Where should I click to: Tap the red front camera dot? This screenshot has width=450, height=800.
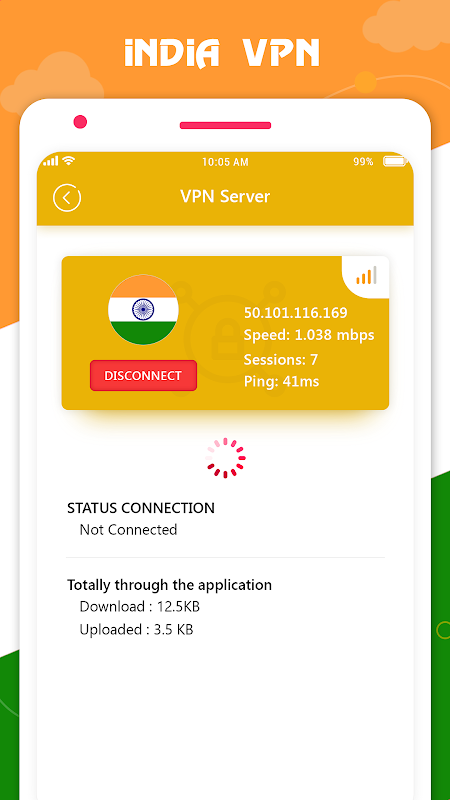tap(80, 122)
